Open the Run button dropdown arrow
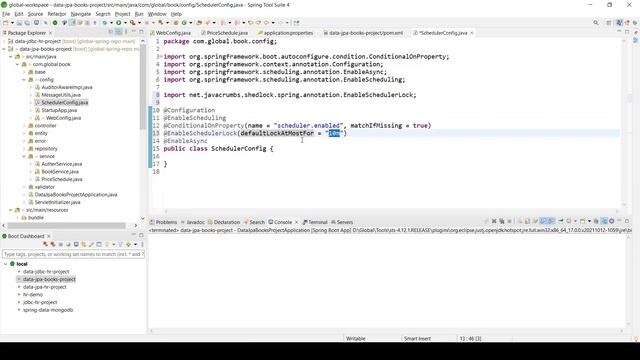This screenshot has width=640, height=360. tap(125, 23)
